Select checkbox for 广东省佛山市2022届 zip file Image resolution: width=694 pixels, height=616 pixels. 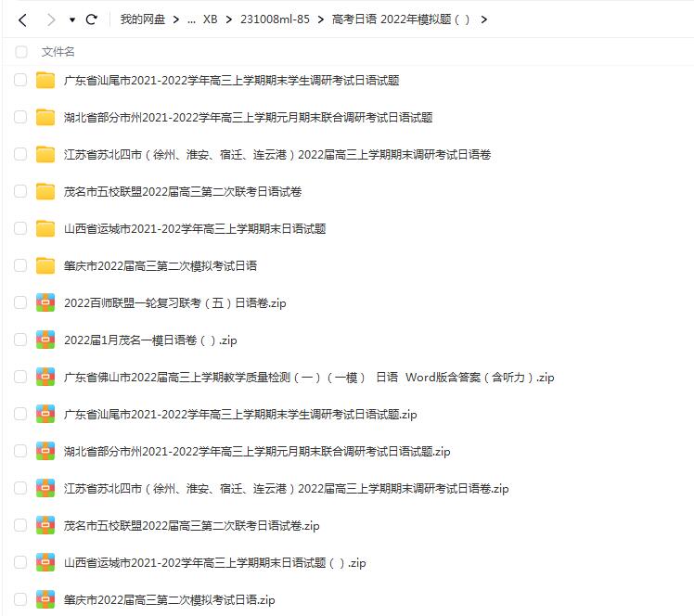pyautogui.click(x=20, y=377)
